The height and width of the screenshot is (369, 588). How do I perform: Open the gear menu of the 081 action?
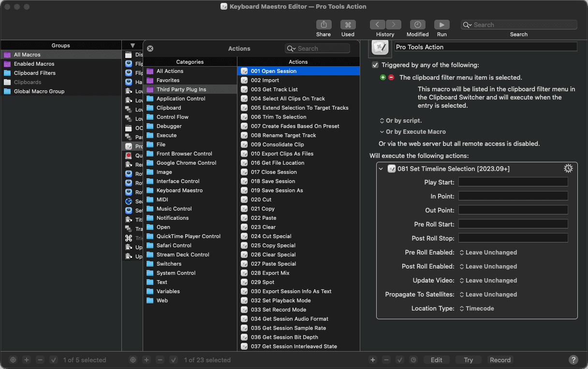click(x=568, y=169)
